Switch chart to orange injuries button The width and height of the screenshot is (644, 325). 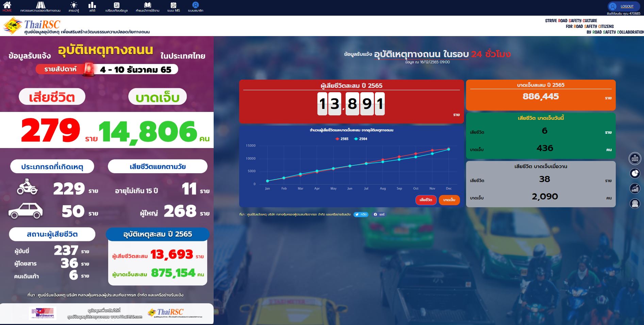[x=449, y=200]
